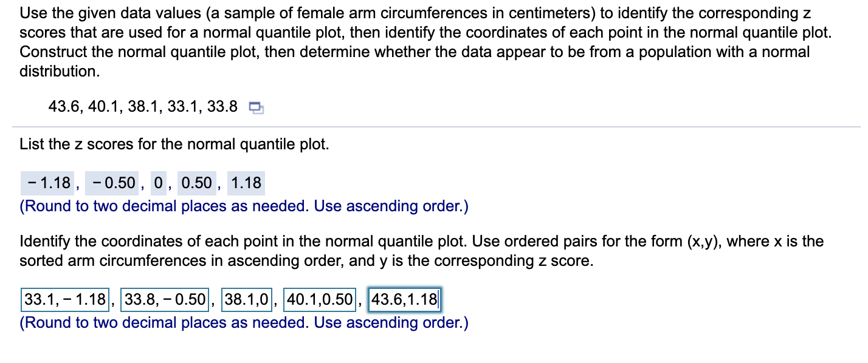868x363 pixels.
Task: Click the coordinate box containing (33.1, -1.18)
Action: 64,299
